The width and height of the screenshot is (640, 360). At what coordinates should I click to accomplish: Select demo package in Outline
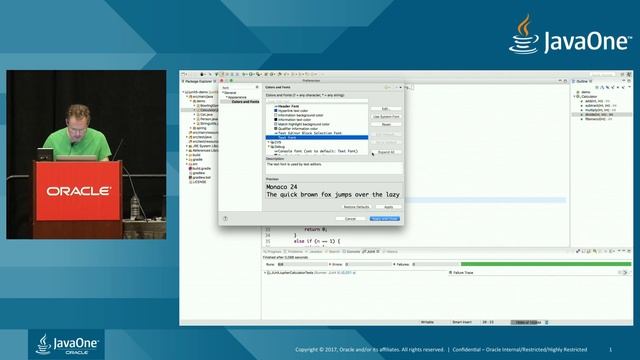[x=584, y=92]
